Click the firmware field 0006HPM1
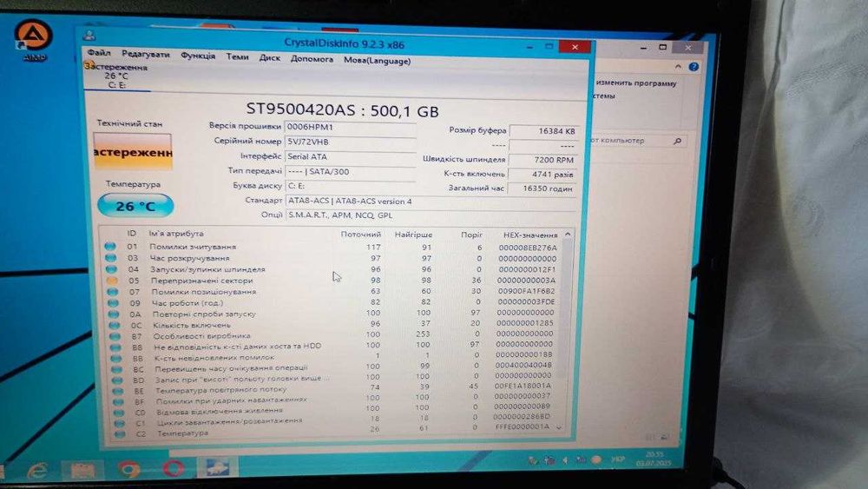Image resolution: width=868 pixels, height=489 pixels. point(350,127)
